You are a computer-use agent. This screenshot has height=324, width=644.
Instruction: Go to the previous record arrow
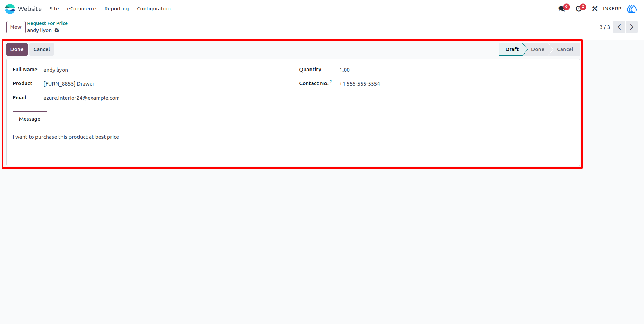[x=619, y=27]
